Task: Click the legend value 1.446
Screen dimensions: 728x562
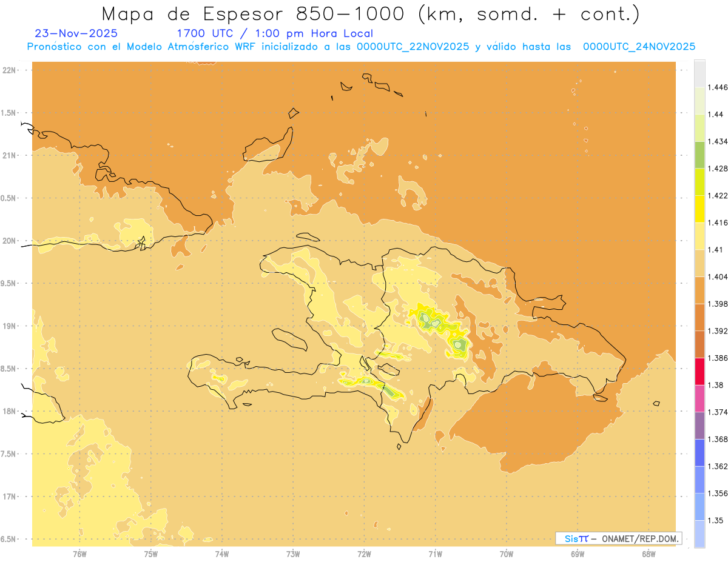Action: [x=718, y=87]
